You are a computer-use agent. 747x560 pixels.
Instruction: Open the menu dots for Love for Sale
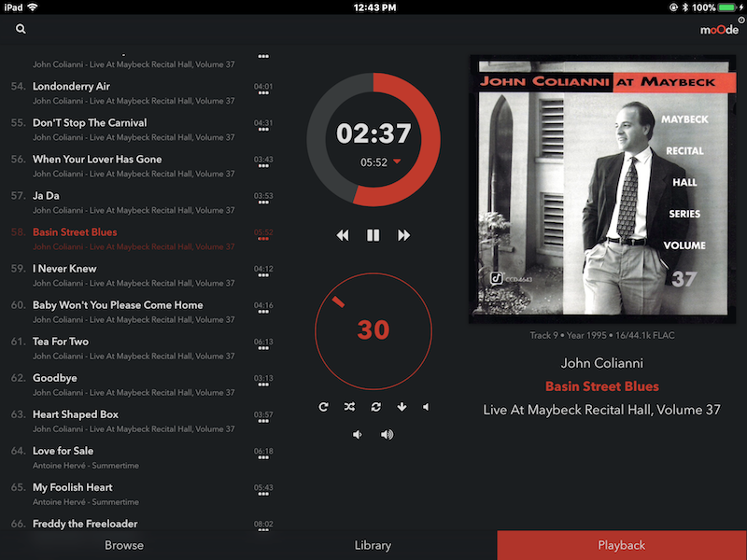(x=263, y=458)
